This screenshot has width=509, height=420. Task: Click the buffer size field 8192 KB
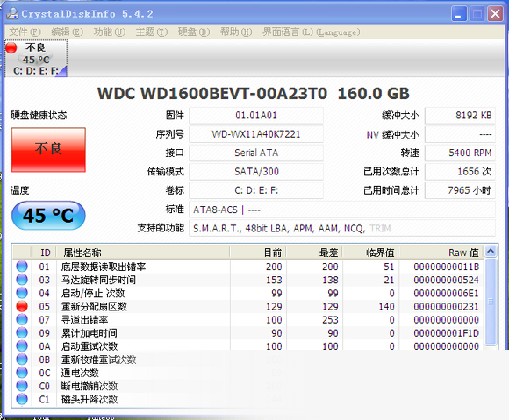[x=460, y=116]
